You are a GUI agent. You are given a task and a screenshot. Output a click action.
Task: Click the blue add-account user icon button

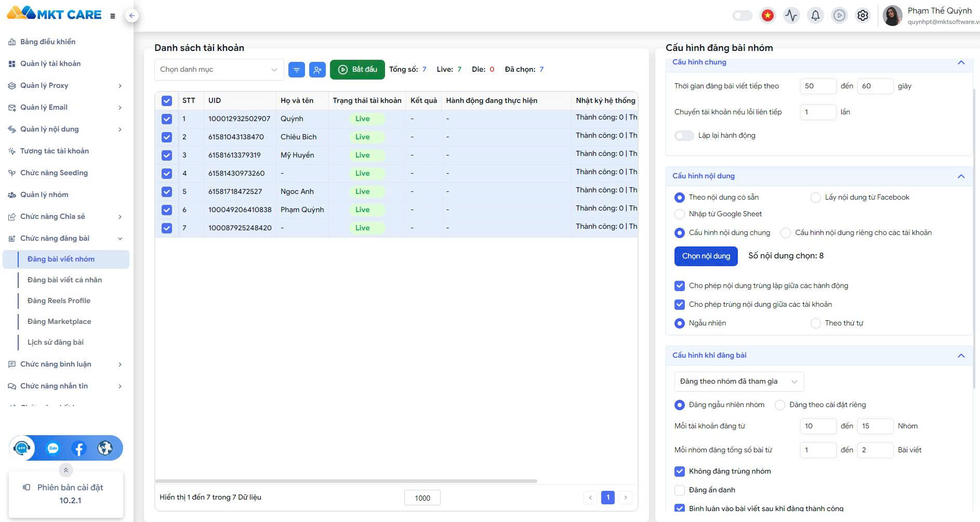pos(317,70)
